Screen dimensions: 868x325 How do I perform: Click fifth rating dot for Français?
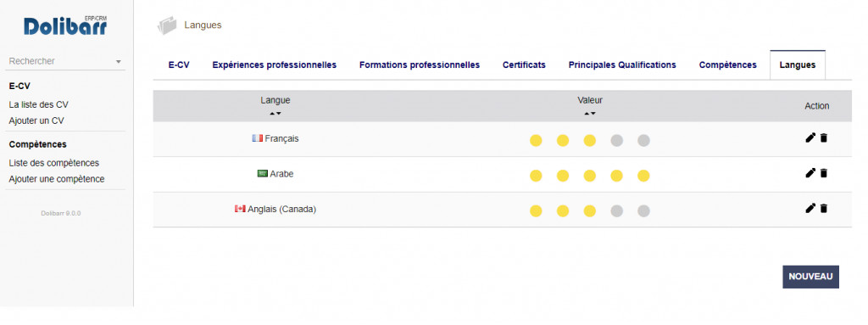tap(643, 141)
